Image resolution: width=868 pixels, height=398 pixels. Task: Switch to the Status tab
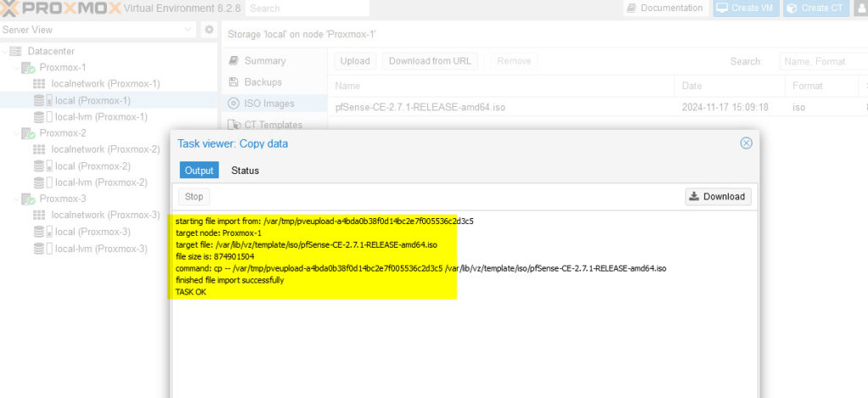point(245,171)
